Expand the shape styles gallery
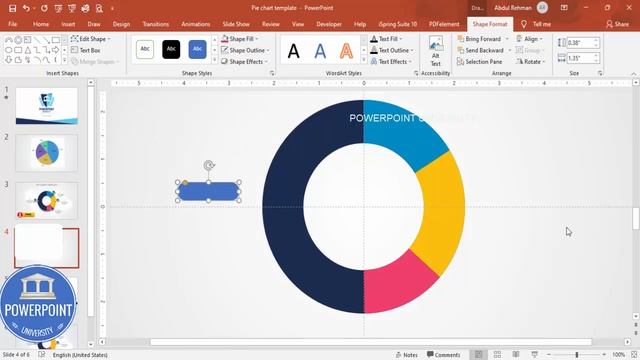The image size is (640, 360). coord(215,60)
